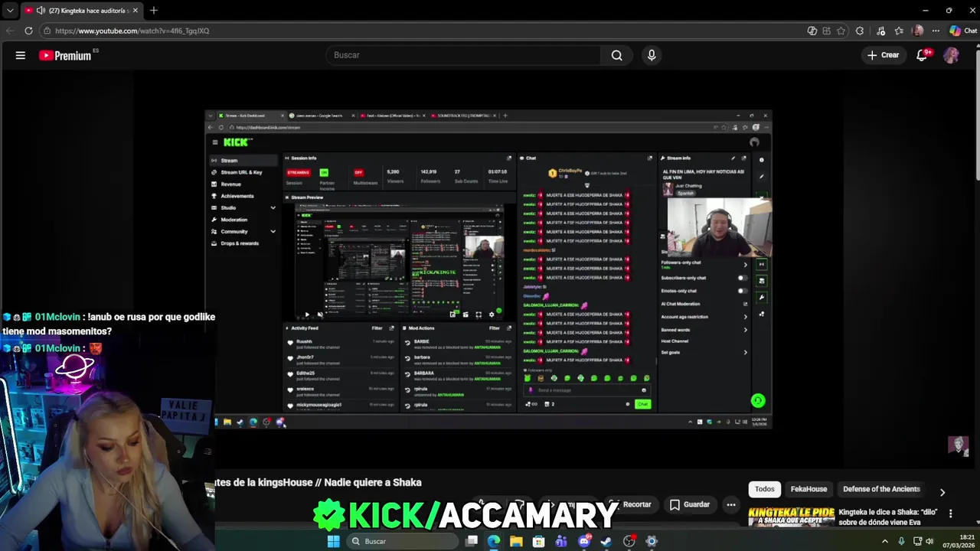Open File Explorer from the taskbar
The height and width of the screenshot is (551, 980).
[516, 541]
